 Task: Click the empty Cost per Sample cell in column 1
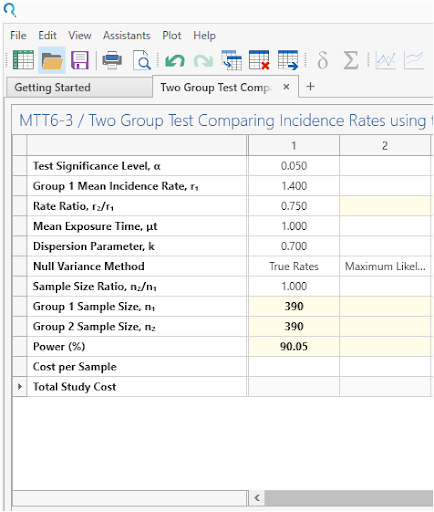pyautogui.click(x=294, y=367)
